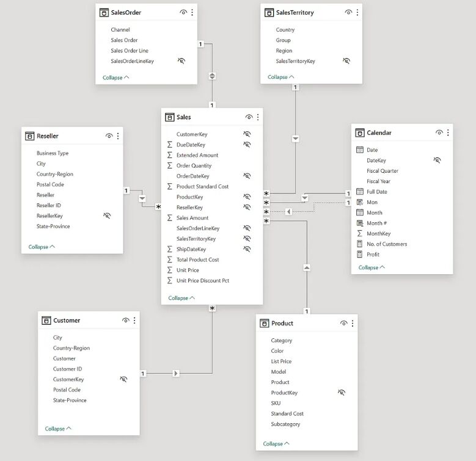
Task: Collapse the Calendar table card
Action: pyautogui.click(x=372, y=267)
